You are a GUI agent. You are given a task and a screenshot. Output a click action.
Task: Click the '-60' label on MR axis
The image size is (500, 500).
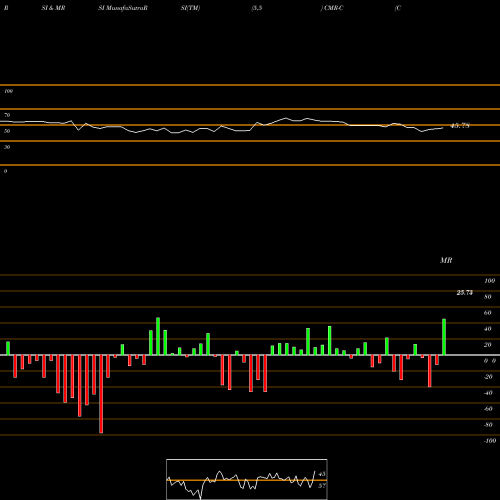point(488,409)
